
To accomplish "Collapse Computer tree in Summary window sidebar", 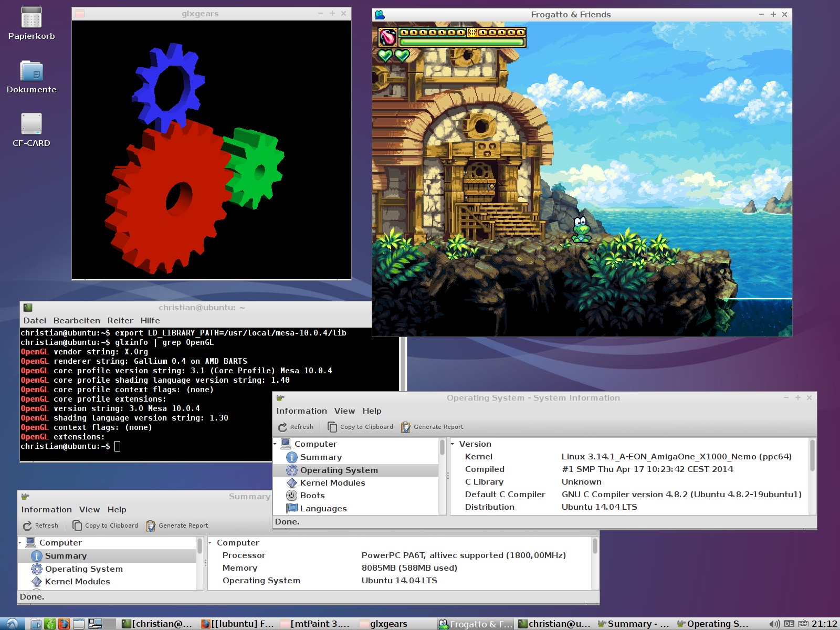I will click(x=20, y=543).
